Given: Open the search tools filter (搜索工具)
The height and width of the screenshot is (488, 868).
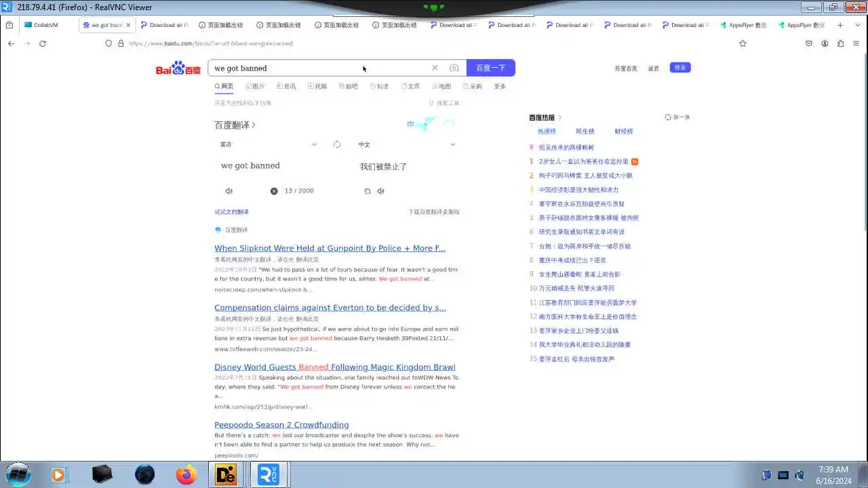Looking at the screenshot, I should tap(443, 103).
